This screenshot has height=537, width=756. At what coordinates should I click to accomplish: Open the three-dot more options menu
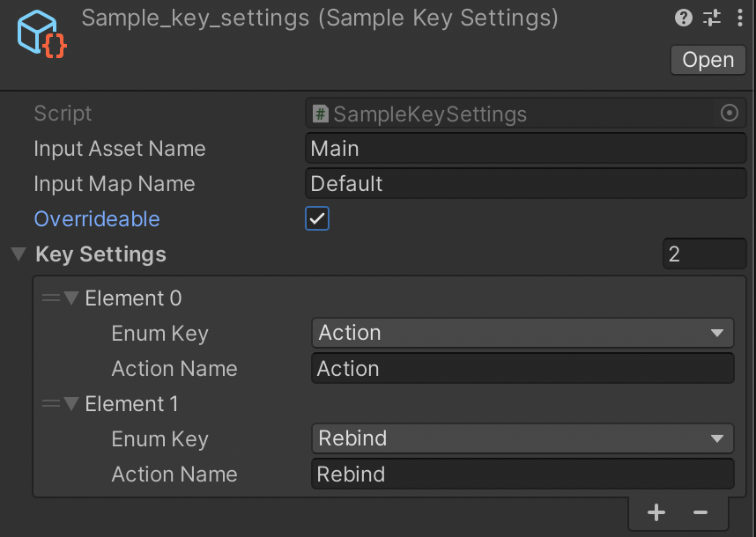point(740,18)
